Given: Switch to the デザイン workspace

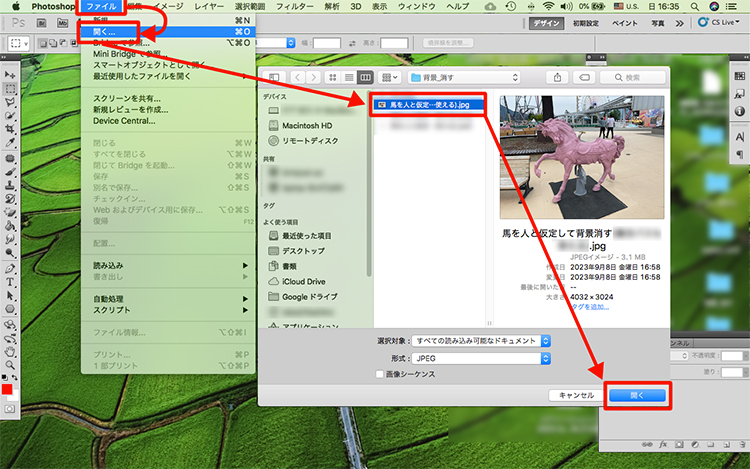Looking at the screenshot, I should coord(546,23).
